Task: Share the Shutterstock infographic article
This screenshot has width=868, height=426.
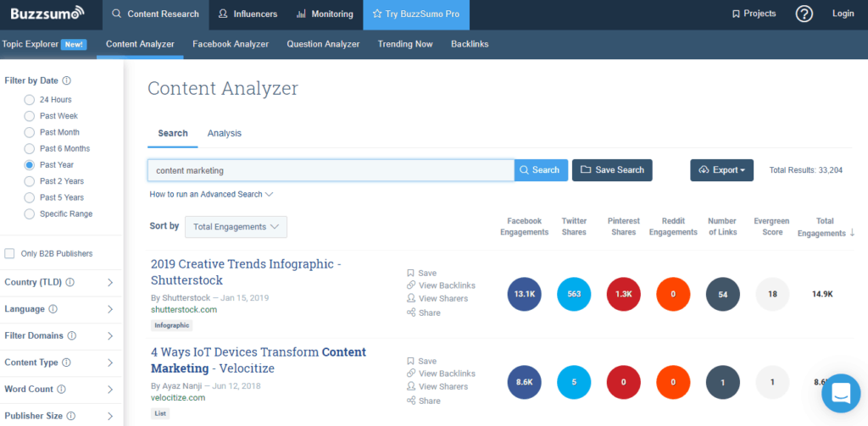Action: [x=424, y=313]
